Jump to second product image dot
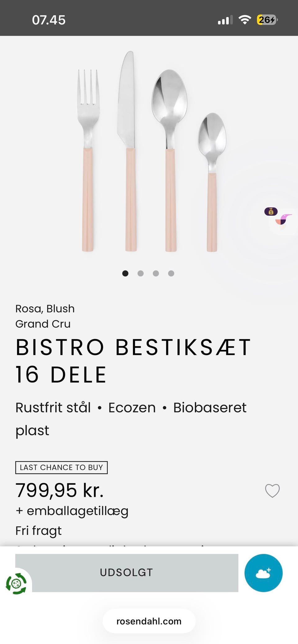This screenshot has height=644, width=298. [x=141, y=273]
